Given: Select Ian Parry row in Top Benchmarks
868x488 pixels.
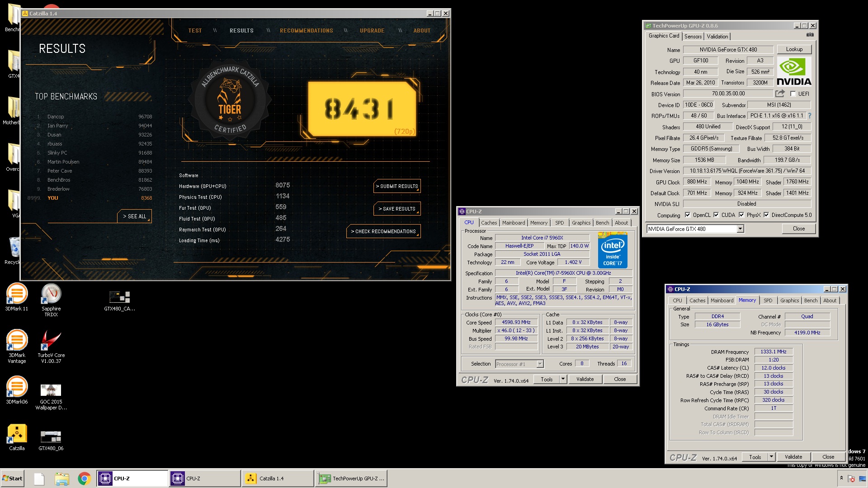Looking at the screenshot, I should point(94,126).
